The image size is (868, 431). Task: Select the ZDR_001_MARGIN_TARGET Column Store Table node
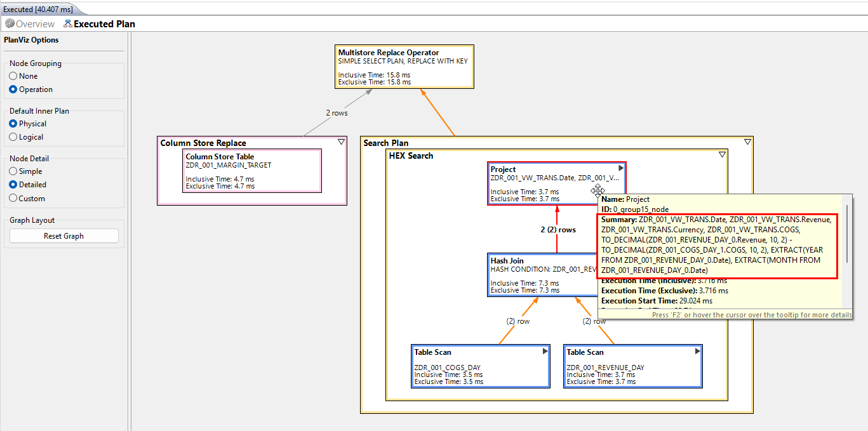pyautogui.click(x=251, y=170)
